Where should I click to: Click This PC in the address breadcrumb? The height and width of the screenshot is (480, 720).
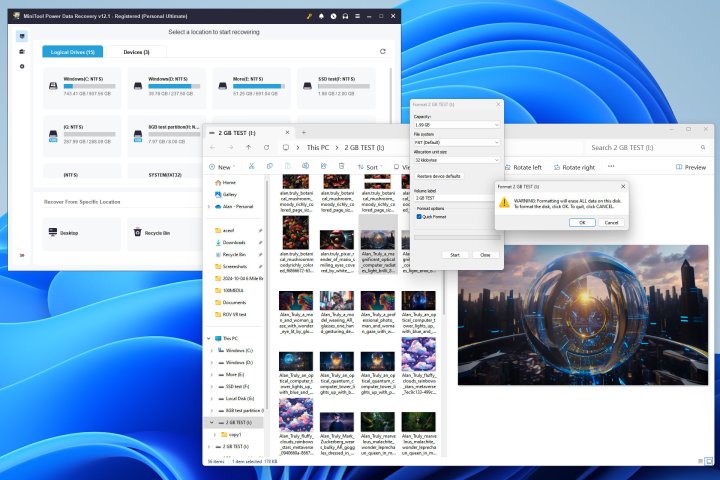318,147
